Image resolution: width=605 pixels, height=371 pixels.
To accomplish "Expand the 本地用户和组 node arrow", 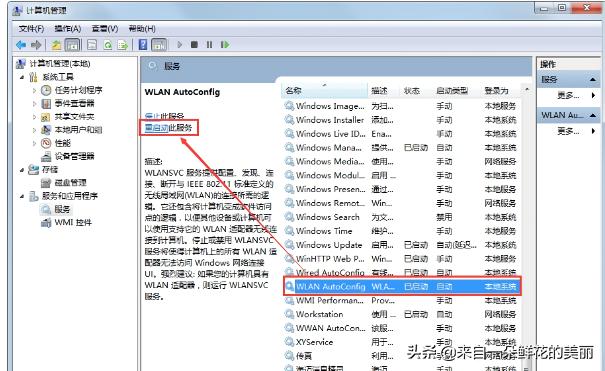I will pyautogui.click(x=34, y=130).
